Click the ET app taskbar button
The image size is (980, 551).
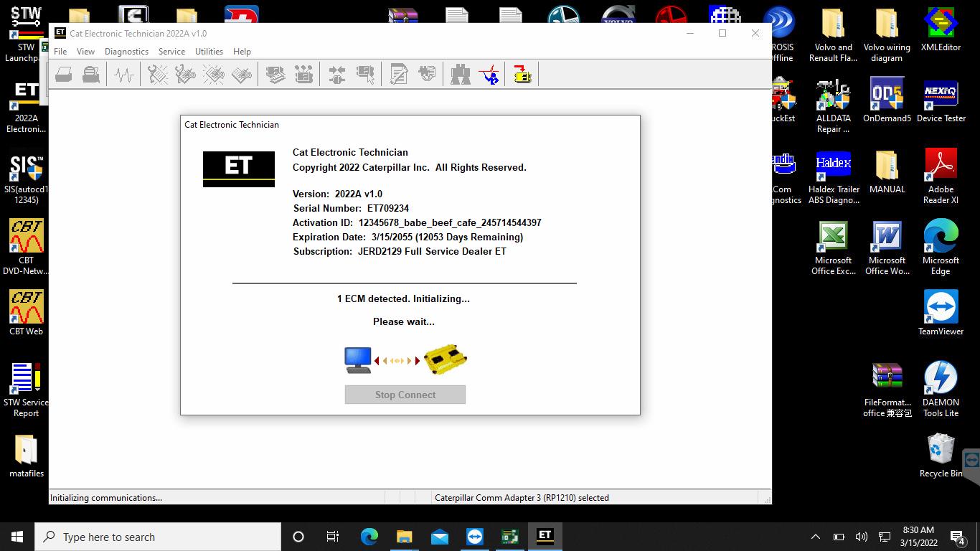[545, 536]
